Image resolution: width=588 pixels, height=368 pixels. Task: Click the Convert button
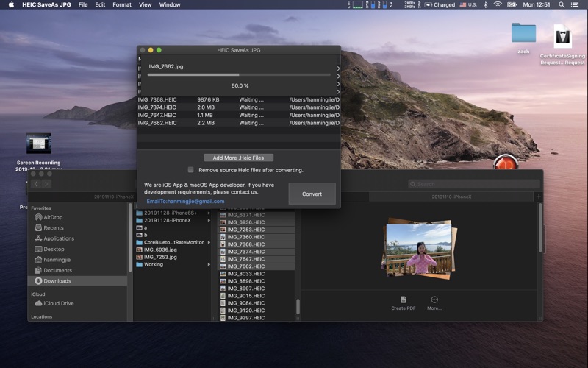click(312, 194)
